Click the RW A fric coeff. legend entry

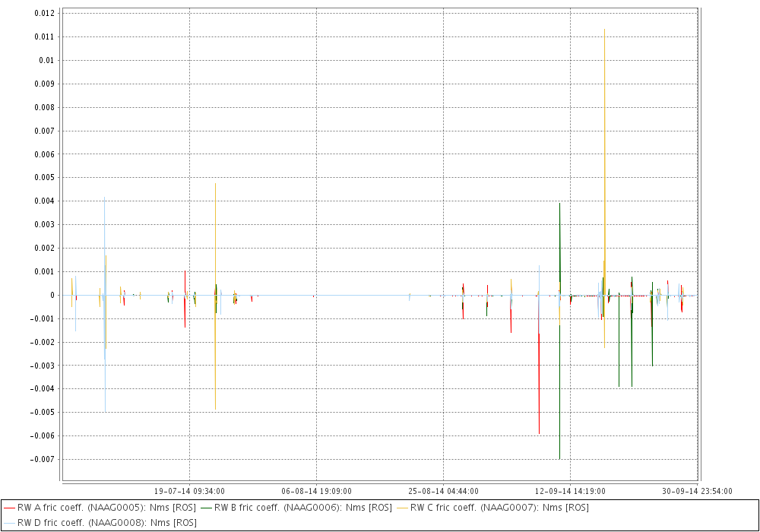click(100, 508)
